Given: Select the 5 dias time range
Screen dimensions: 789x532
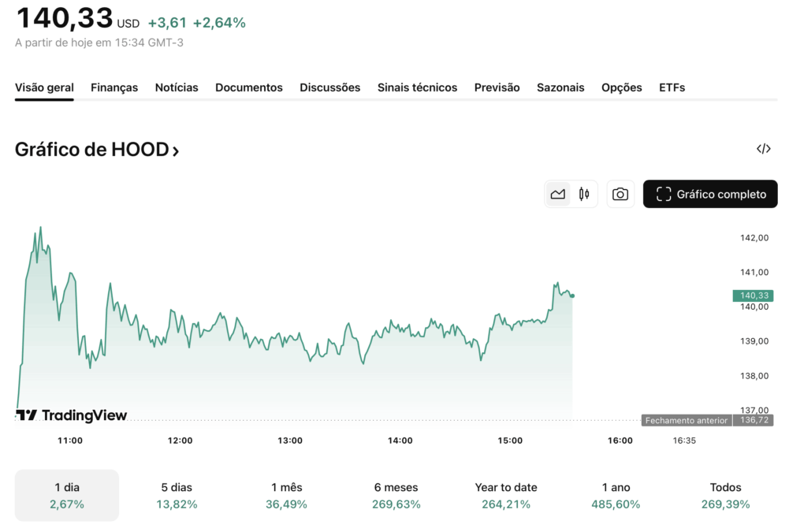Looking at the screenshot, I should click(177, 496).
